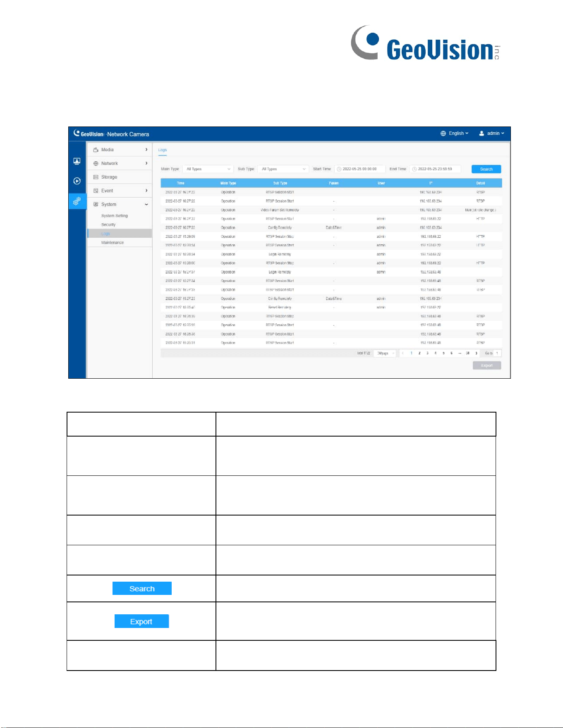Viewport: 563px width, 728px height.
Task: Click the clock icon in Start Time field
Action: coord(339,169)
